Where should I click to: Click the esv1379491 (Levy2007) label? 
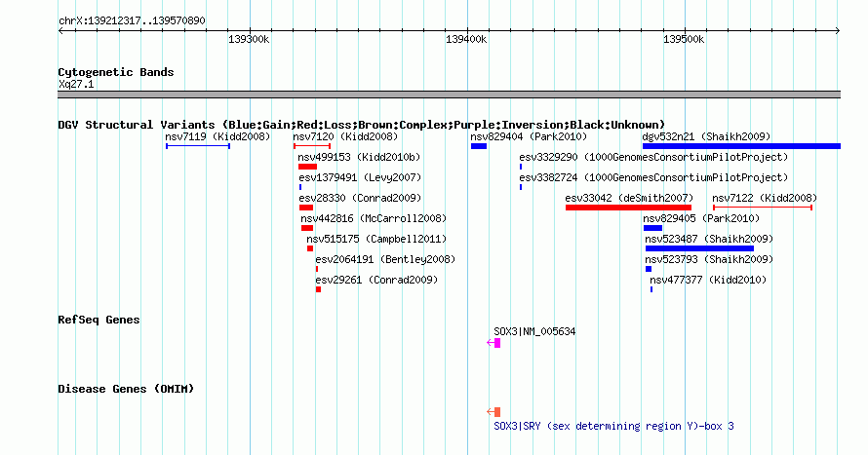(x=360, y=177)
